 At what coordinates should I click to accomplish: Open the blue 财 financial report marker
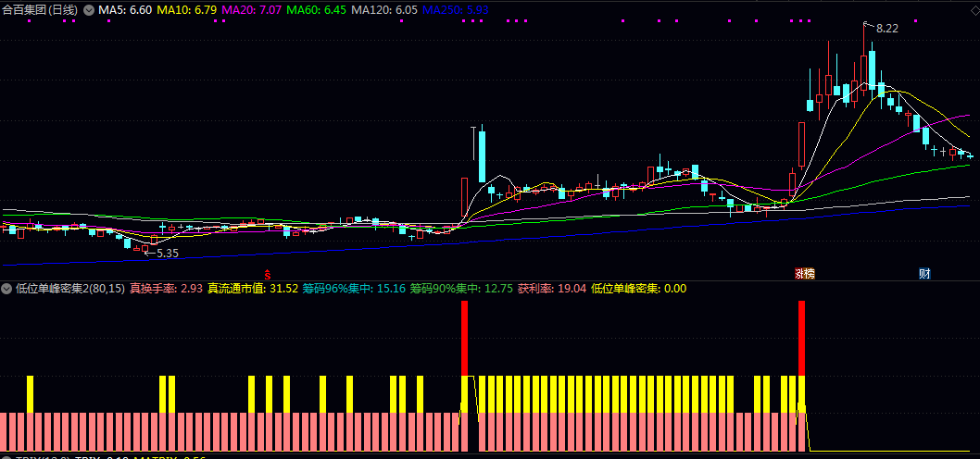click(x=924, y=274)
